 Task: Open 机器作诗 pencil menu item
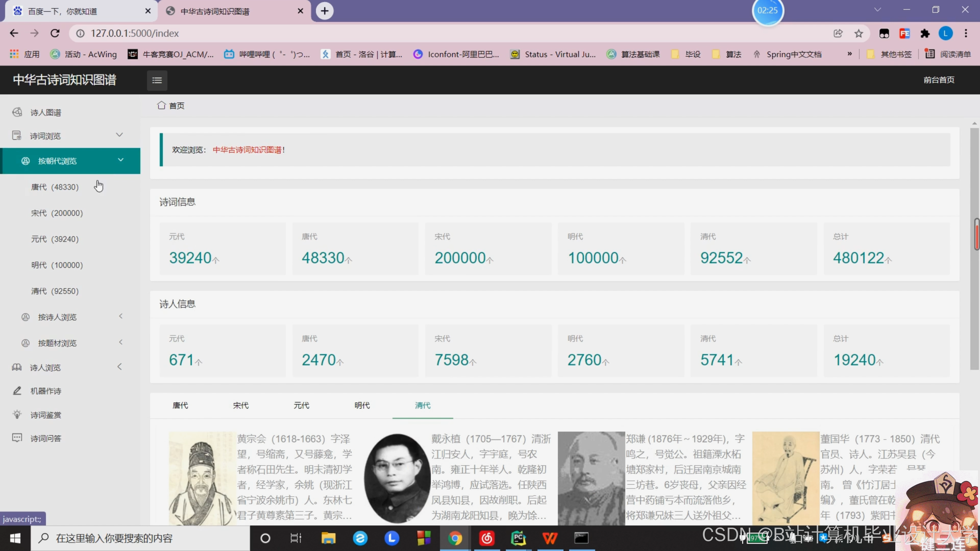[x=46, y=391]
